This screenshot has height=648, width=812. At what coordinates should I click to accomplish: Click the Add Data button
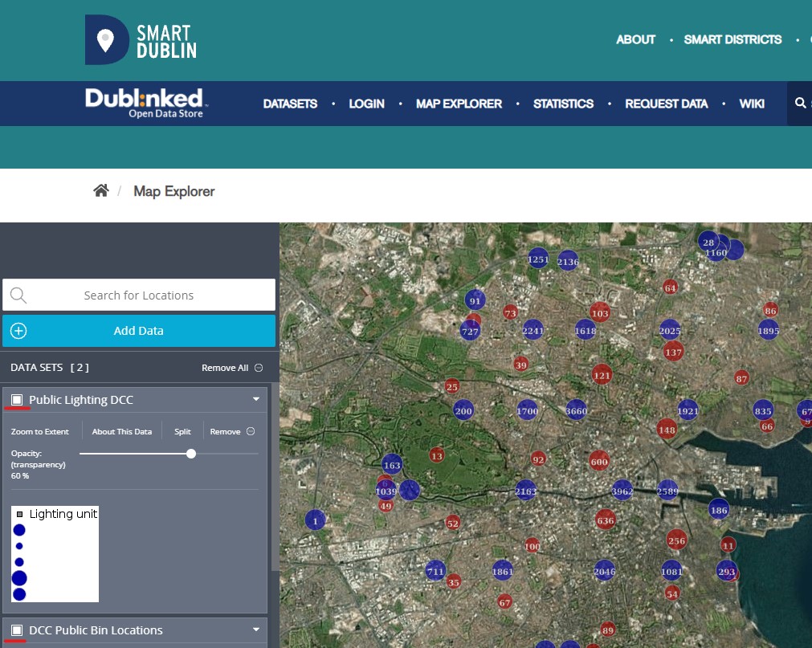tap(138, 331)
